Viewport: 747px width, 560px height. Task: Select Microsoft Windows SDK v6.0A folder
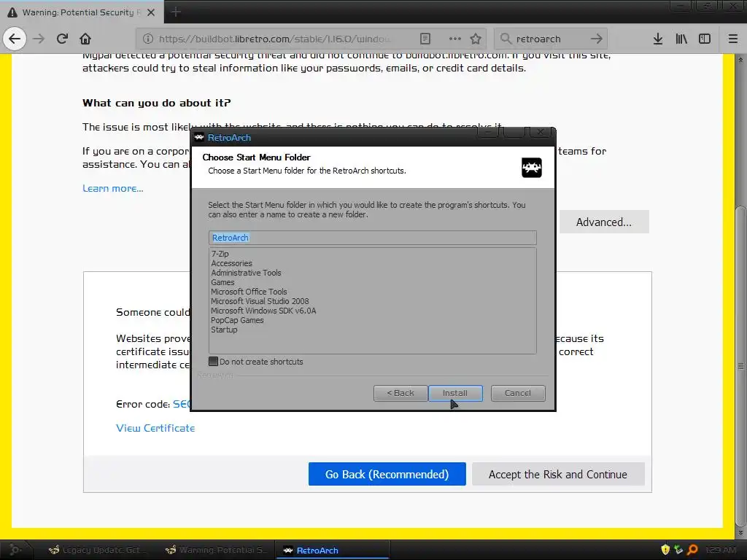[x=263, y=311]
